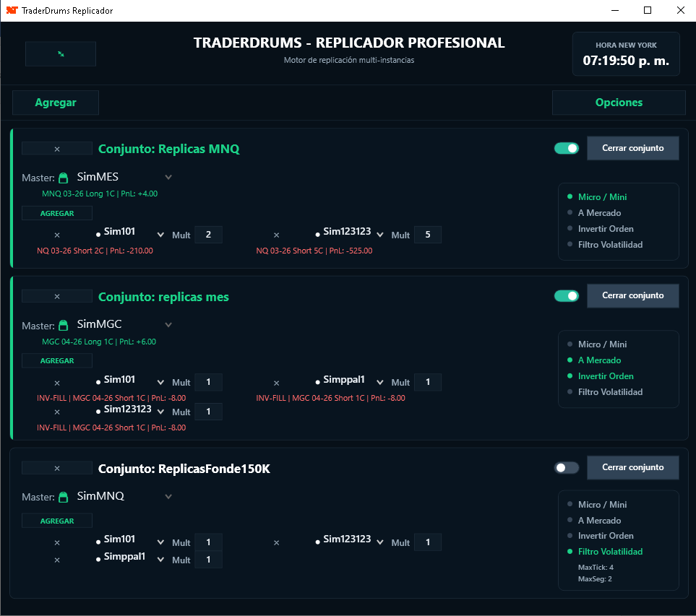Disable the toggle for replicas mes set
Viewport: 696px width, 616px height.
click(566, 295)
